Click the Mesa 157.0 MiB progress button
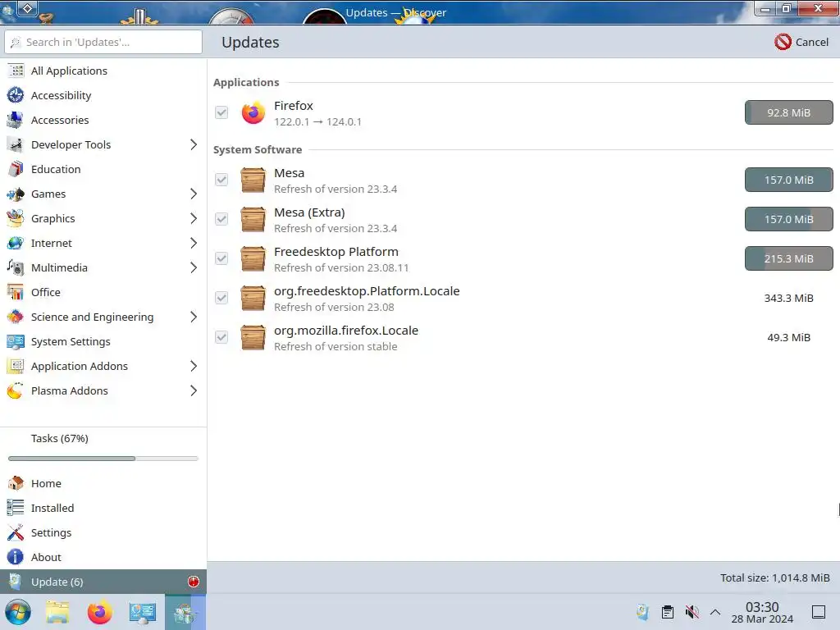Image resolution: width=840 pixels, height=630 pixels. [788, 180]
